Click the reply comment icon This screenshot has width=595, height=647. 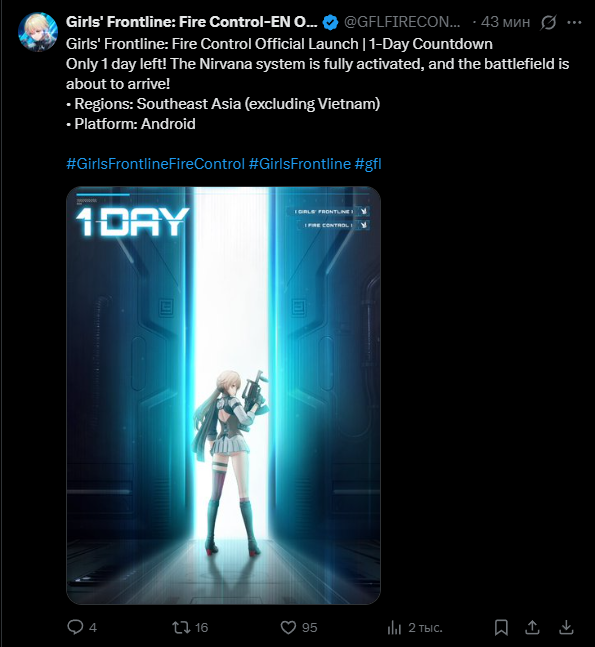click(75, 627)
